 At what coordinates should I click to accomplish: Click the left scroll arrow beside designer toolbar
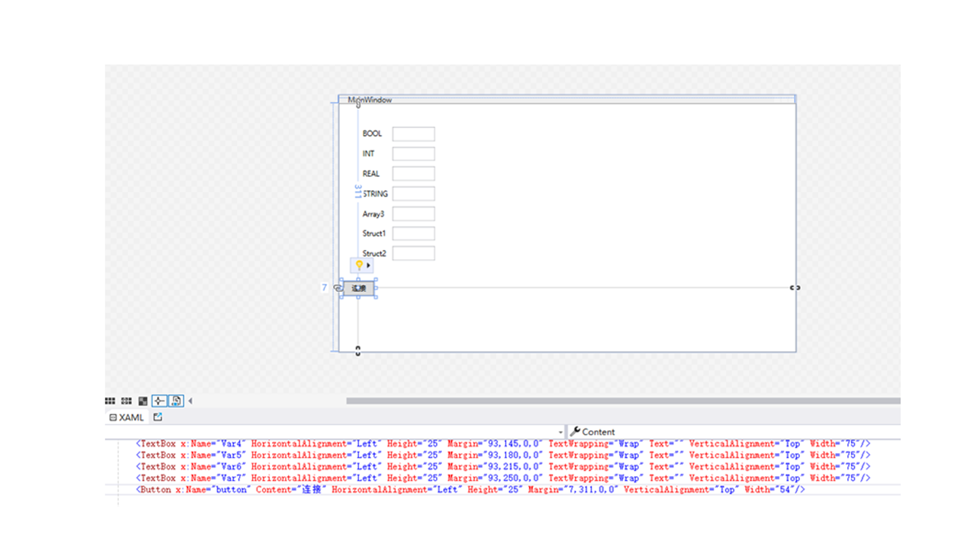190,401
